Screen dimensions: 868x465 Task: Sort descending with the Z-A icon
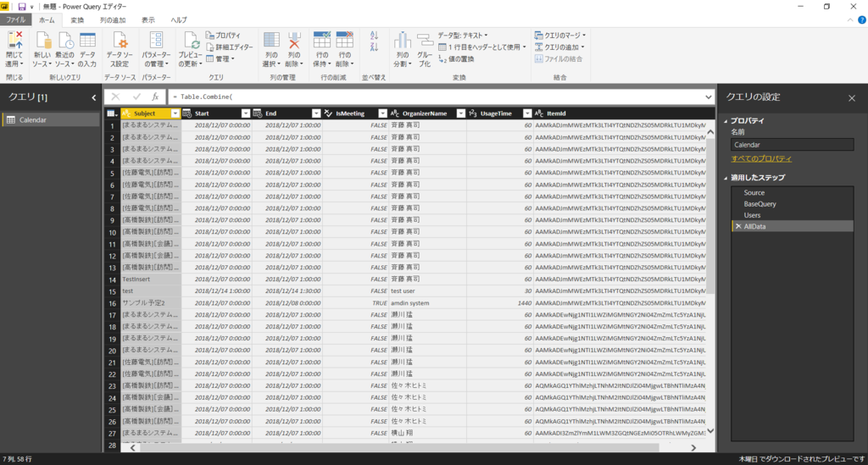click(374, 47)
